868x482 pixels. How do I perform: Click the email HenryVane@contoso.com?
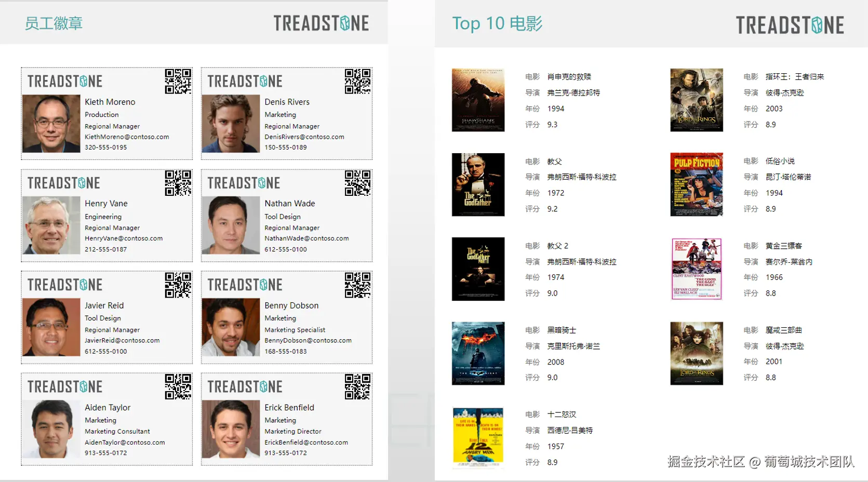[124, 238]
